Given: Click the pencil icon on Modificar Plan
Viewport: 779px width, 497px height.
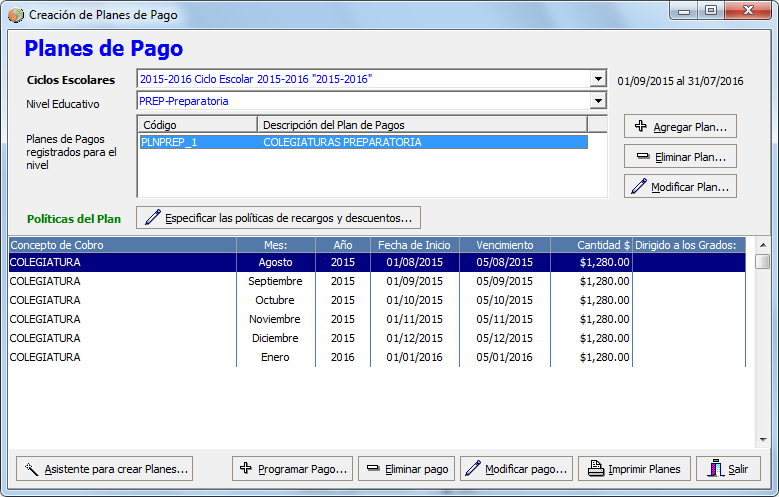Looking at the screenshot, I should click(638, 187).
